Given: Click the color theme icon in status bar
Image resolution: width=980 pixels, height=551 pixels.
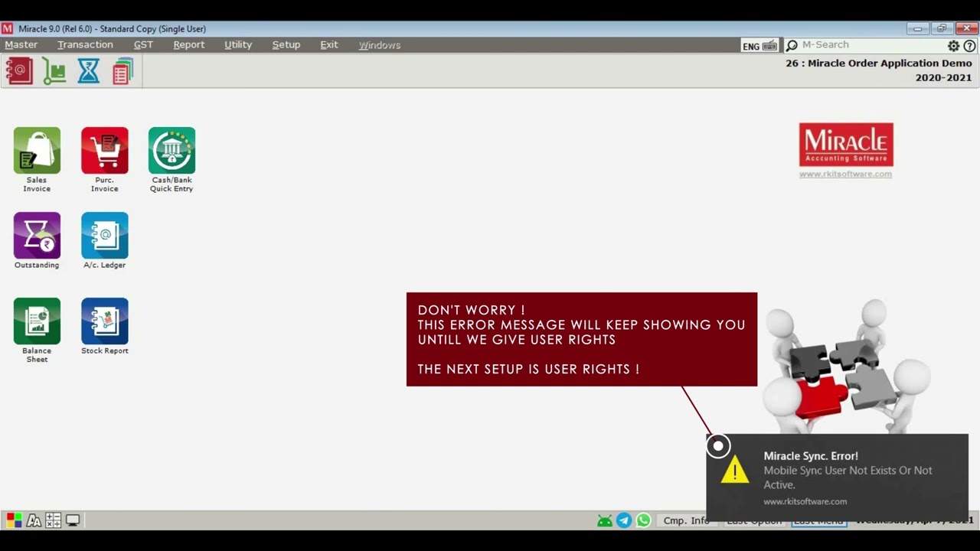Looking at the screenshot, I should 14,520.
